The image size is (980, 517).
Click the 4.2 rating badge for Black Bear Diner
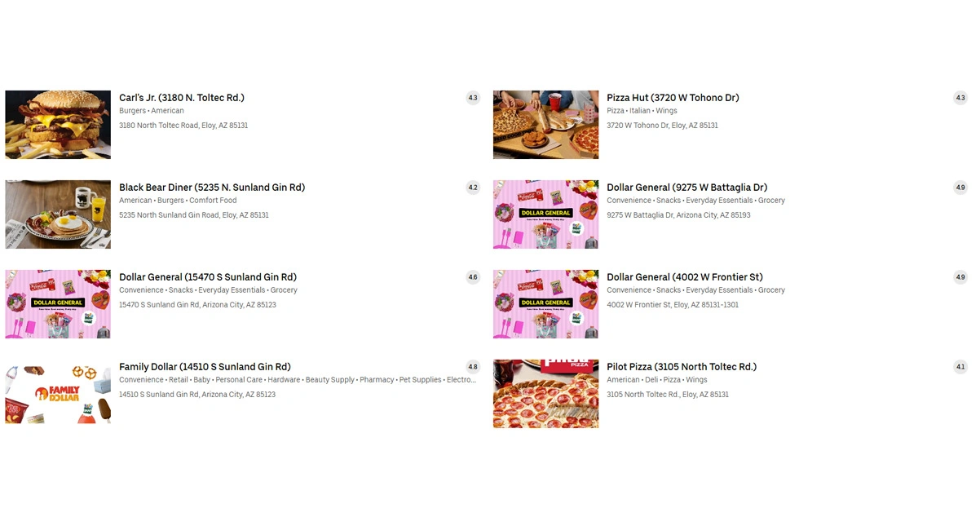pyautogui.click(x=473, y=188)
